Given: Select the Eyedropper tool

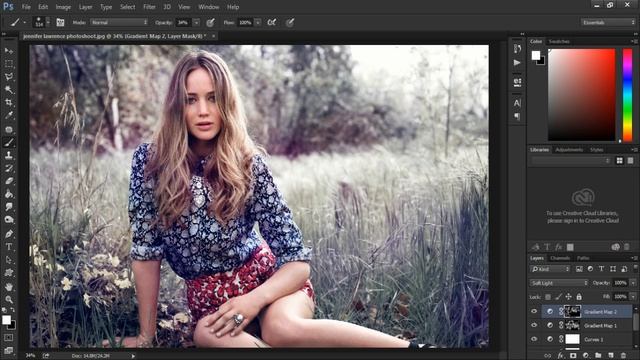Looking at the screenshot, I should tap(9, 116).
